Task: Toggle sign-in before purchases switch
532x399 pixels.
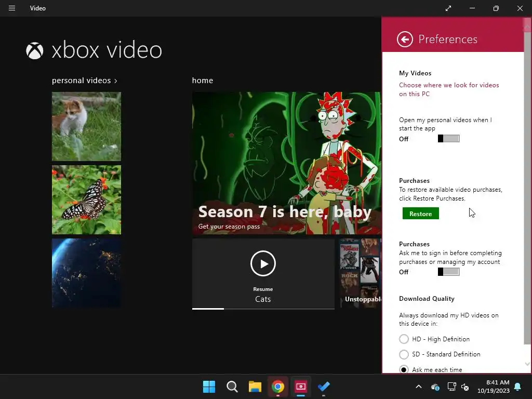Action: click(x=448, y=272)
